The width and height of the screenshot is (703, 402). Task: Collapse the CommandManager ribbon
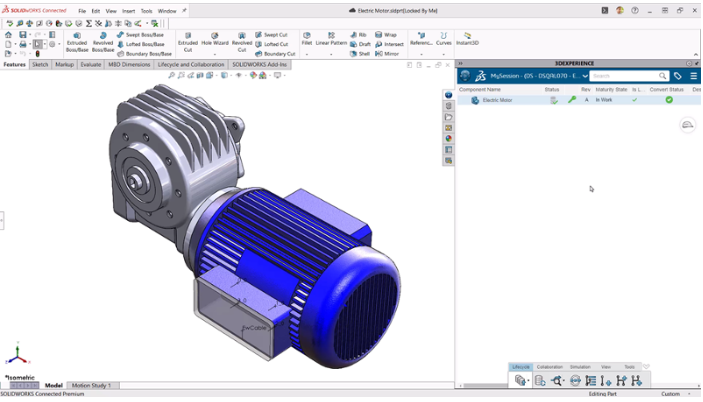(696, 54)
